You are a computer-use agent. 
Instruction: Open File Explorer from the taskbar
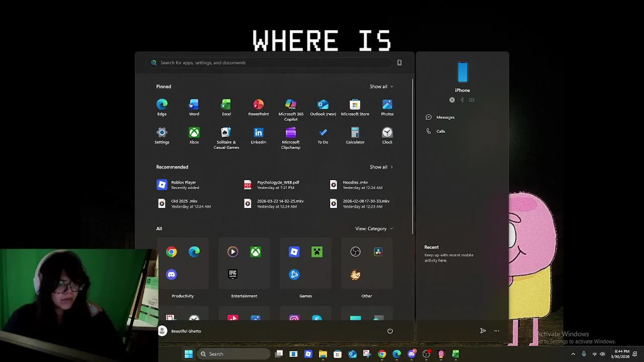click(x=323, y=354)
